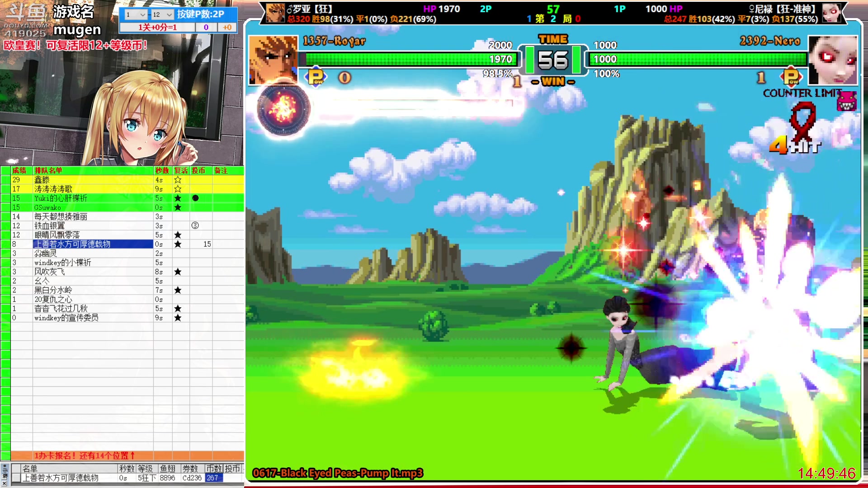Screen dimensions: 868x488
Task: Select the highlighted 上善若水方可厚德载物 queue row
Action: 93,244
